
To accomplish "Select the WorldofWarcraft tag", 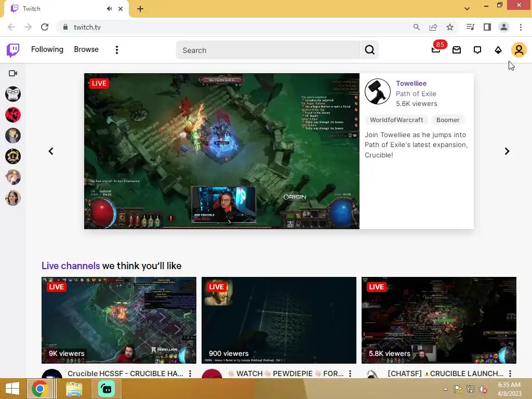I will (x=396, y=120).
